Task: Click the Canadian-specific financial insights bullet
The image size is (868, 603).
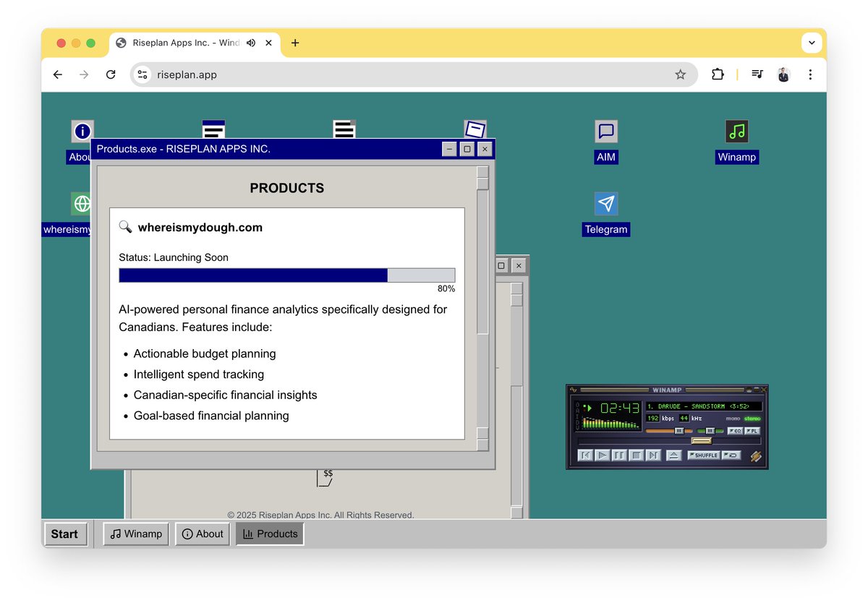Action: pyautogui.click(x=226, y=395)
